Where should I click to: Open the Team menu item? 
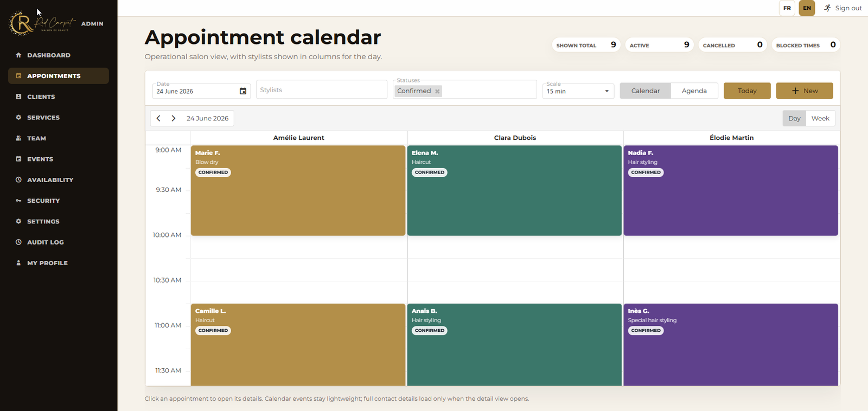tap(59, 138)
